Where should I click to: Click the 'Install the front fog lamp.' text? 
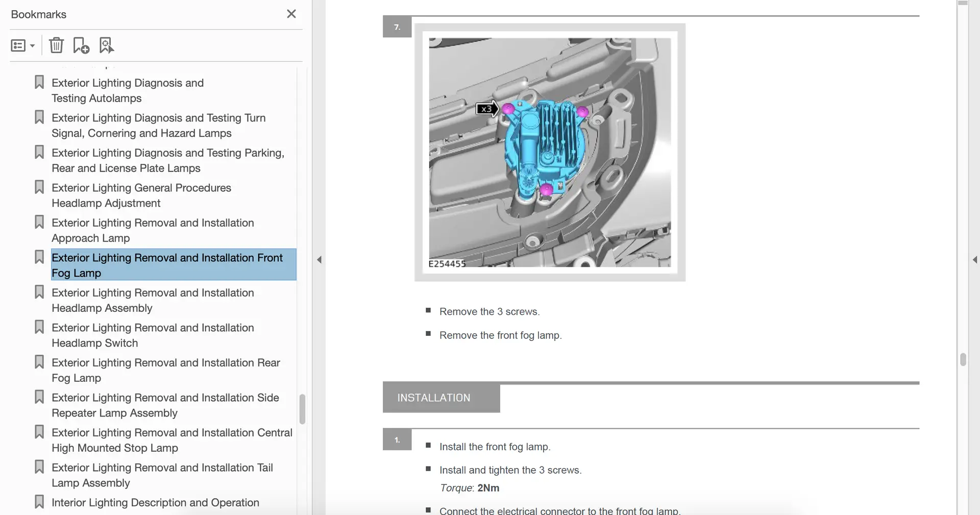(x=495, y=447)
